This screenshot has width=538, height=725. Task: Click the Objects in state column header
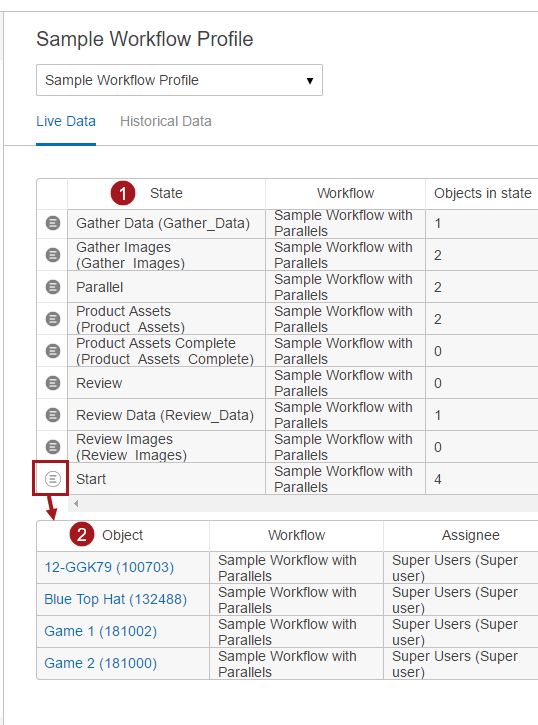[x=482, y=193]
